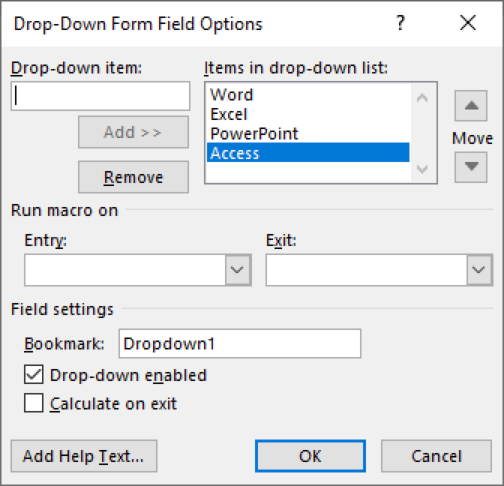Image resolution: width=504 pixels, height=486 pixels.
Task: Click the list scrollbar down arrow
Action: click(x=422, y=169)
